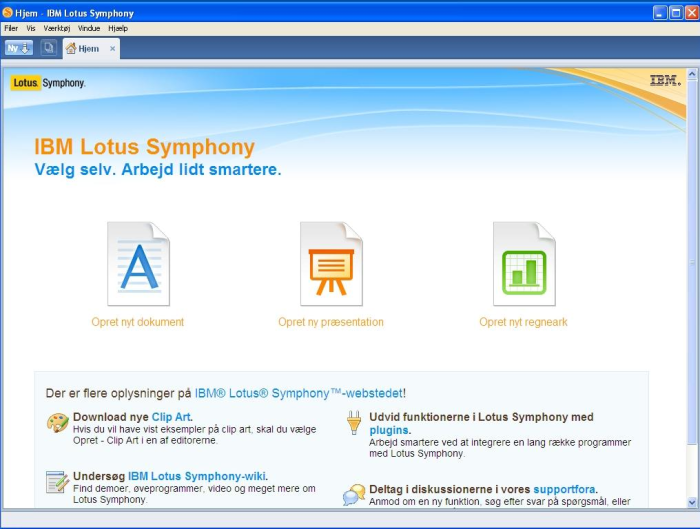Maximize the Lotus Symphony window
The height and width of the screenshot is (529, 700).
coord(676,12)
